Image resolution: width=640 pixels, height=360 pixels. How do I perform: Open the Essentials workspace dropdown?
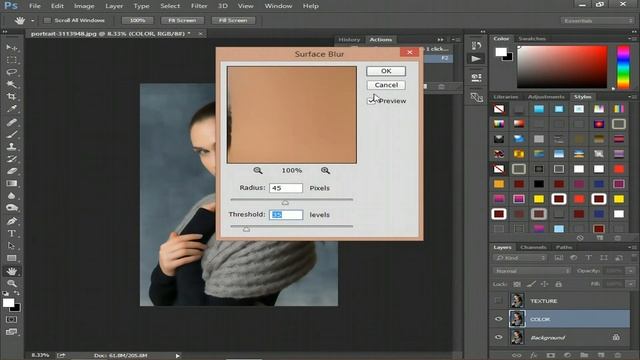(597, 20)
